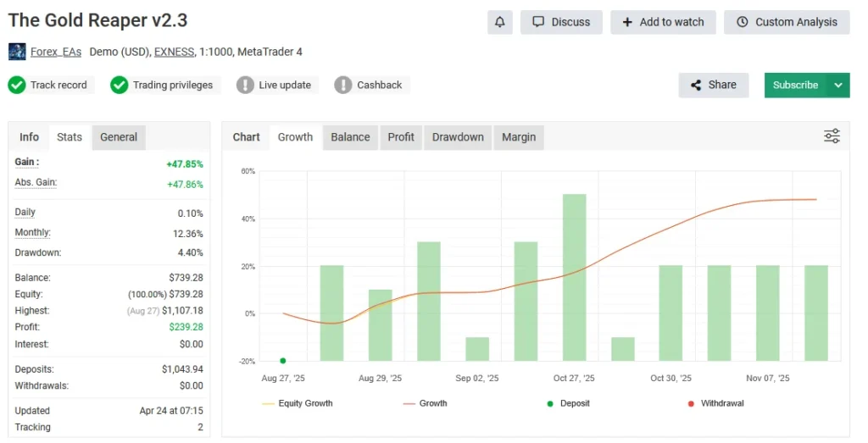Click the Trading privileges label
868x443 pixels.
click(173, 86)
